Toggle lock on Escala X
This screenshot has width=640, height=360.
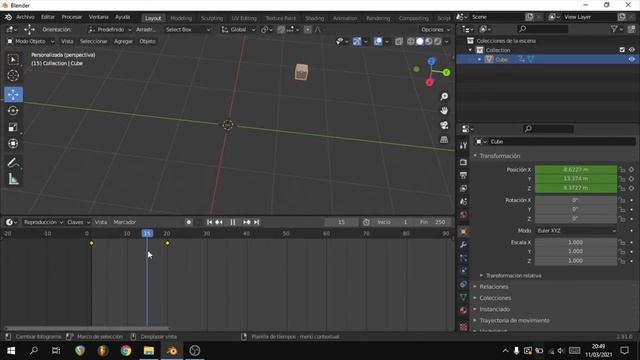622,242
